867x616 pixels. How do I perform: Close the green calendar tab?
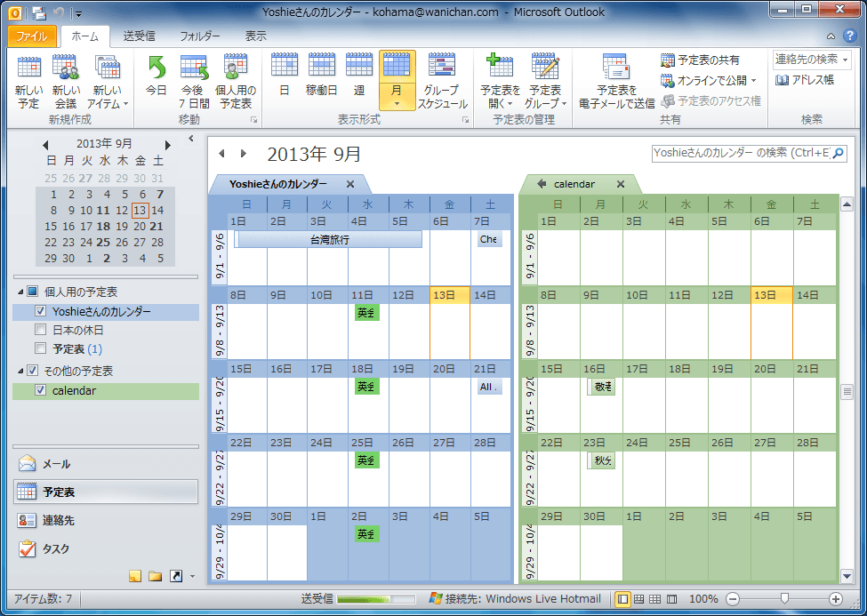[621, 184]
